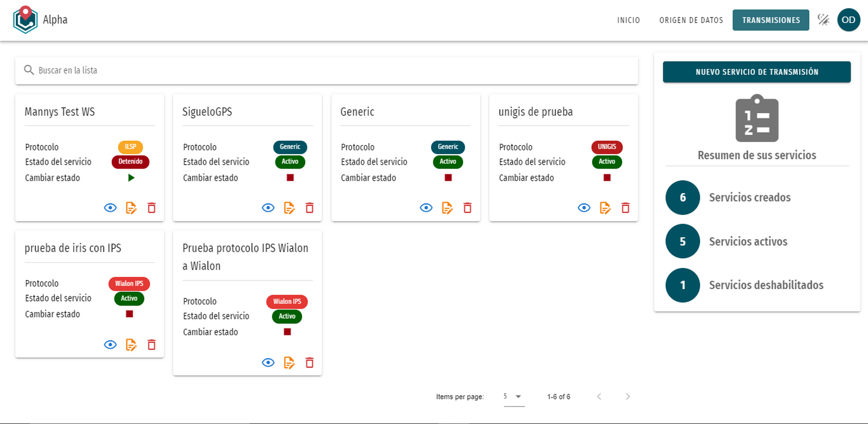View details of Generic service
The width and height of the screenshot is (868, 424).
tap(426, 208)
